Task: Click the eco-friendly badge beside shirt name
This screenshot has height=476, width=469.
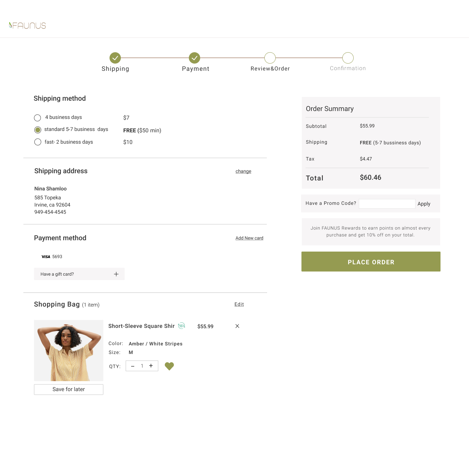Action: [182, 326]
